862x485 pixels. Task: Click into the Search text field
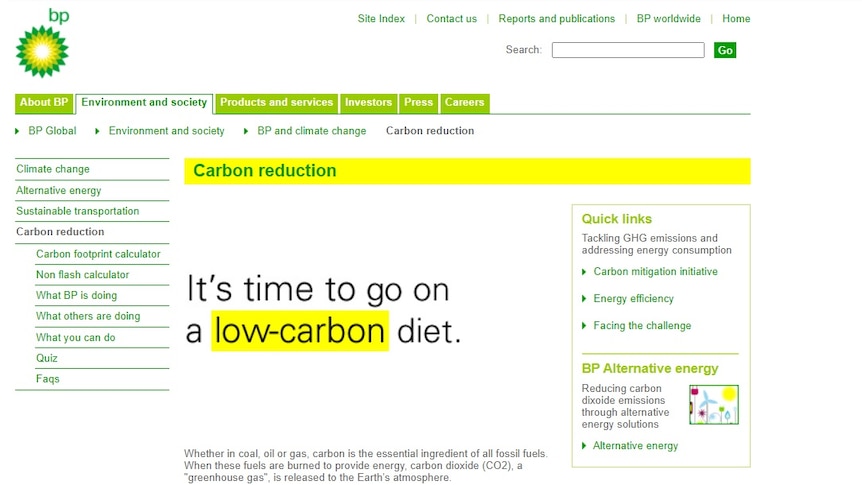pos(628,50)
